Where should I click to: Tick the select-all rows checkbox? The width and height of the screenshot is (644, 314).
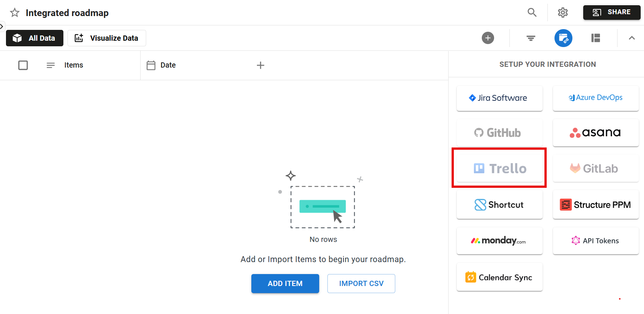pos(23,65)
